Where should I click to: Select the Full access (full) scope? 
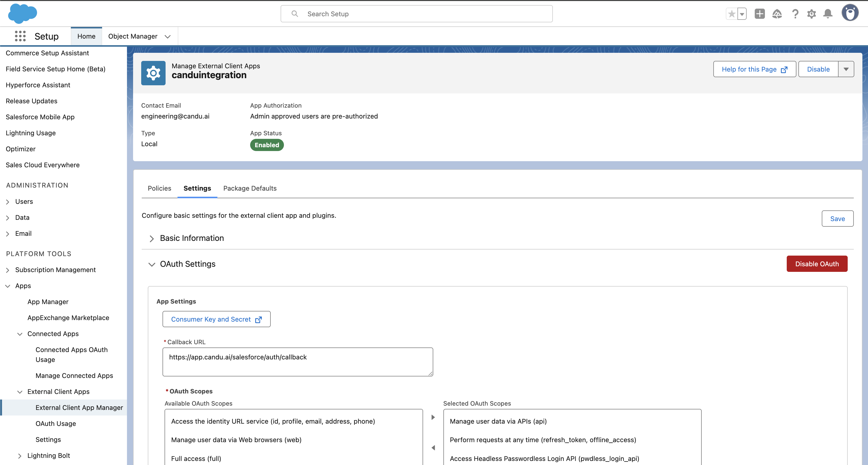pyautogui.click(x=196, y=458)
